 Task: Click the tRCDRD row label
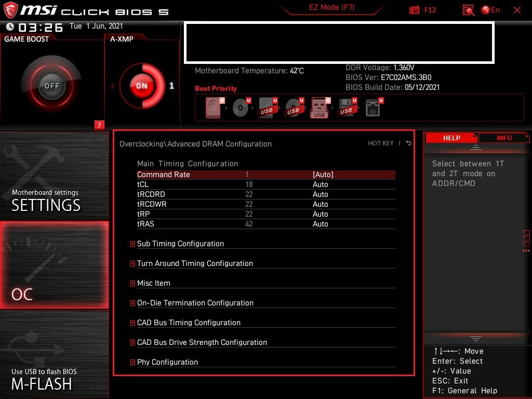(151, 194)
